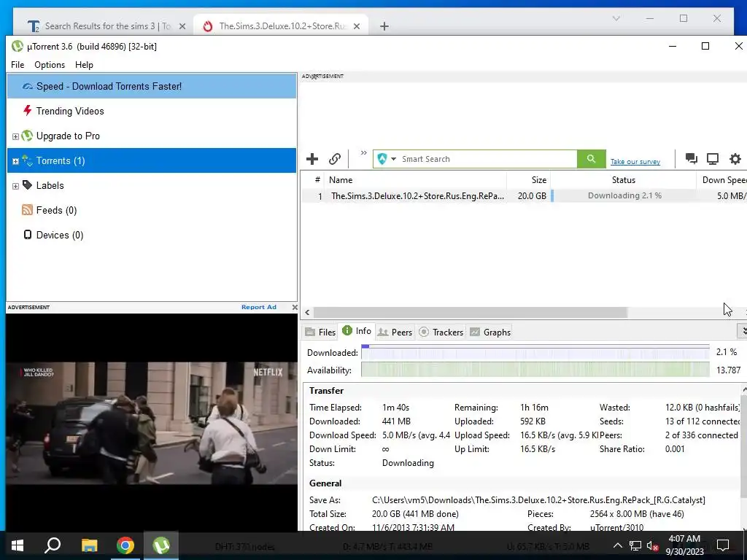Open the notification center icon
The image size is (747, 560).
723,545
